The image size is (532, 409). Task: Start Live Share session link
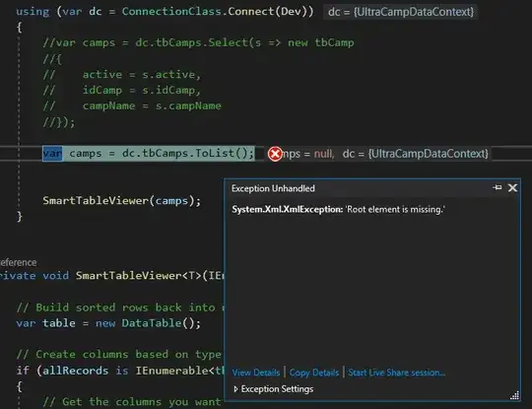point(397,373)
